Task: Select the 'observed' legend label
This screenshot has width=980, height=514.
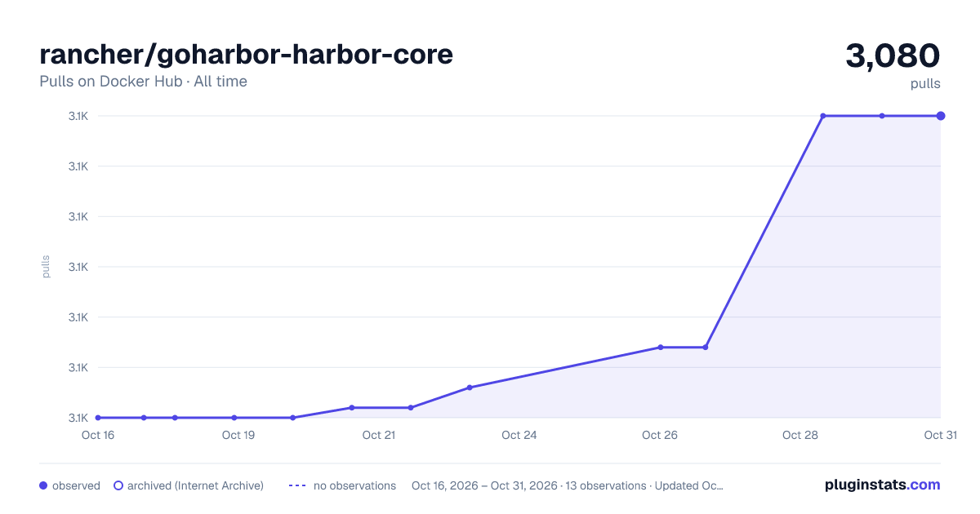Action: click(76, 485)
